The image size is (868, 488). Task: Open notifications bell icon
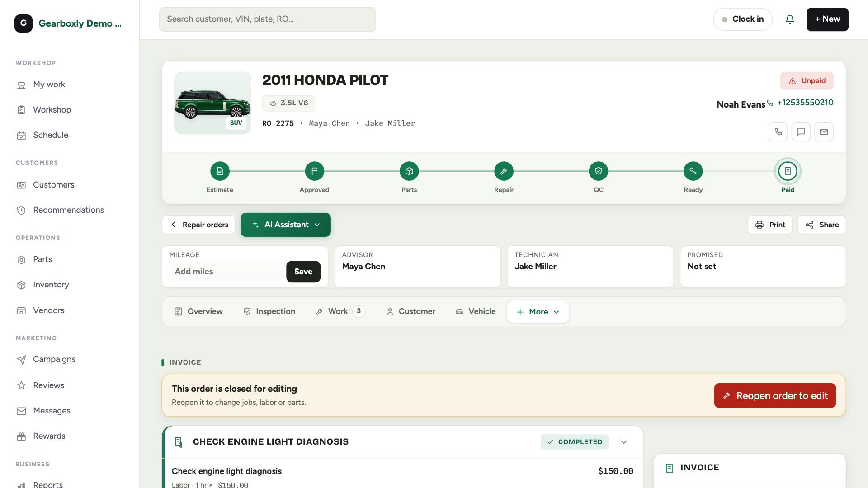[790, 19]
